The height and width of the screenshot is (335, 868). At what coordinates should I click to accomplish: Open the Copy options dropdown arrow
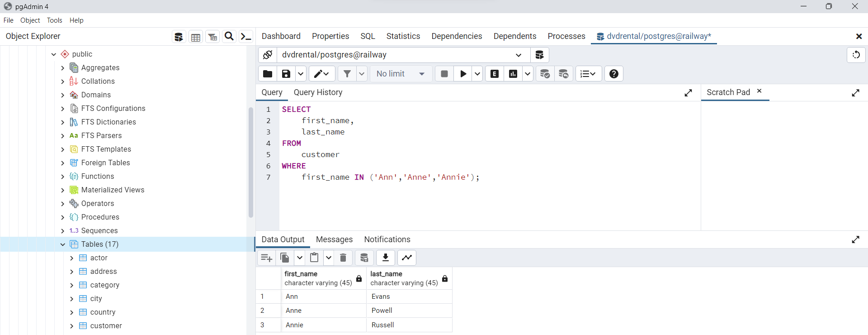click(x=299, y=258)
